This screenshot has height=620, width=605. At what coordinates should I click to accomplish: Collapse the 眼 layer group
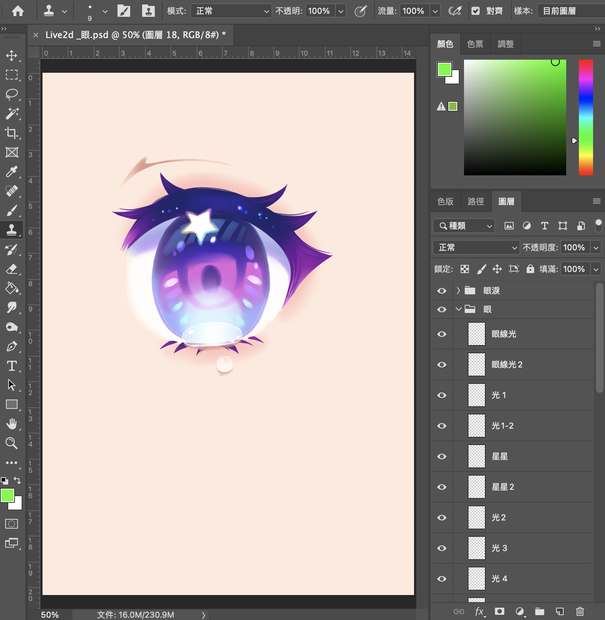click(x=458, y=309)
